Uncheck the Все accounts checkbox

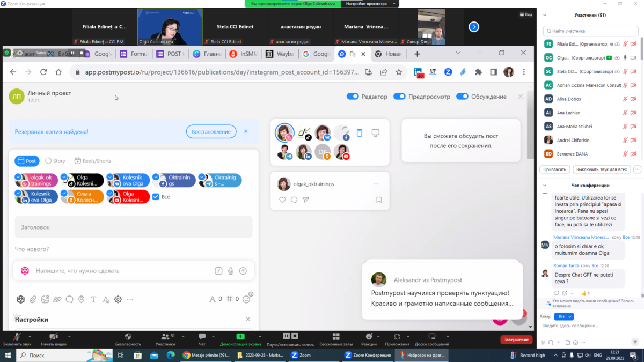(156, 197)
